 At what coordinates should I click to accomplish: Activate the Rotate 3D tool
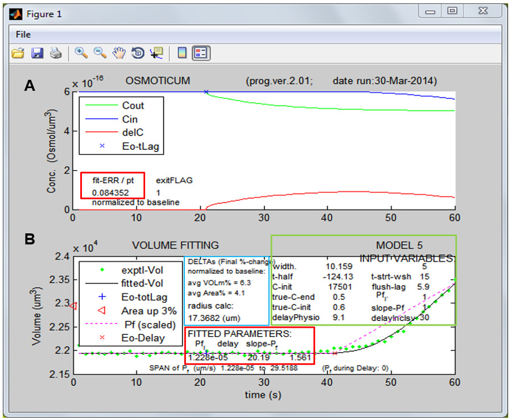coord(137,53)
